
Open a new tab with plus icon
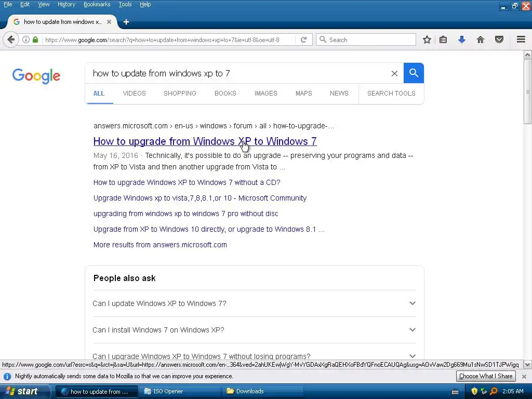[126, 22]
